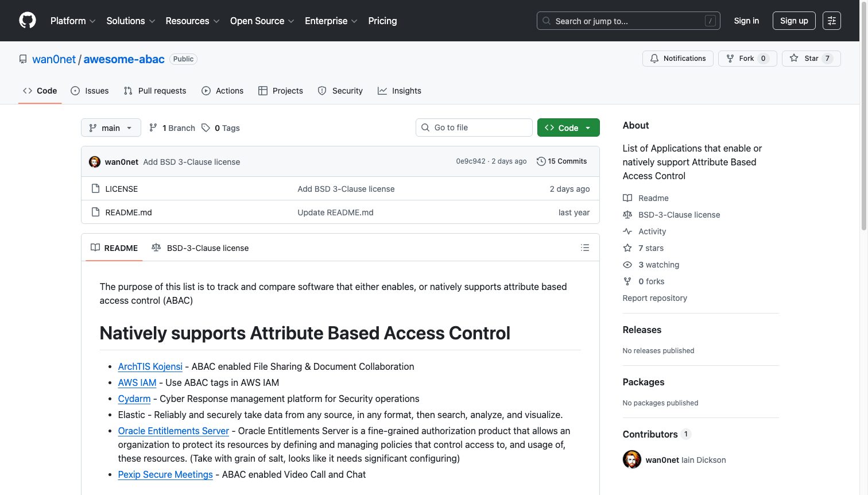Open the appearance settings icon in the header
The height and width of the screenshot is (495, 868).
[831, 21]
